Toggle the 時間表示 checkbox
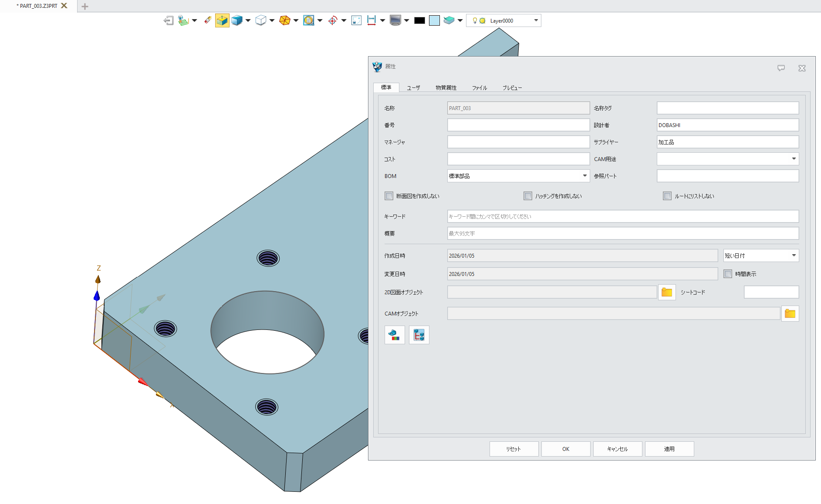Image resolution: width=821 pixels, height=504 pixels. [x=728, y=274]
